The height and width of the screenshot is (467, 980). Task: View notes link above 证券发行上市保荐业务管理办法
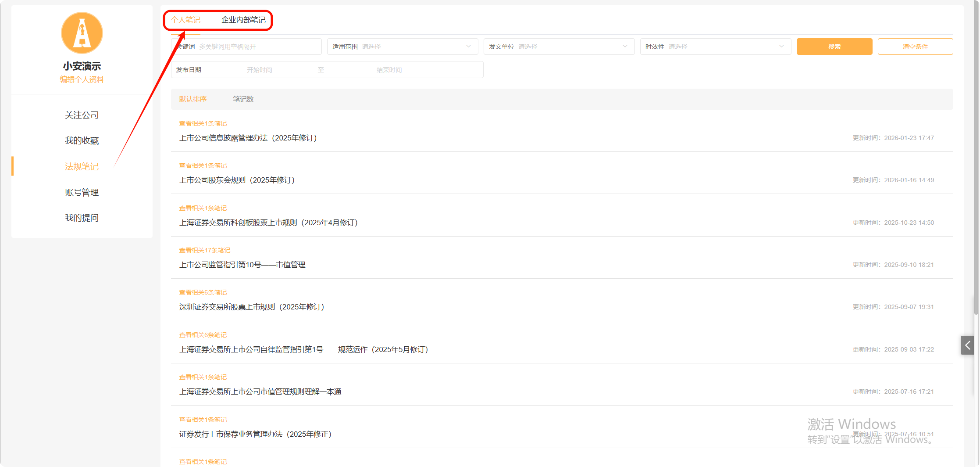pyautogui.click(x=203, y=420)
